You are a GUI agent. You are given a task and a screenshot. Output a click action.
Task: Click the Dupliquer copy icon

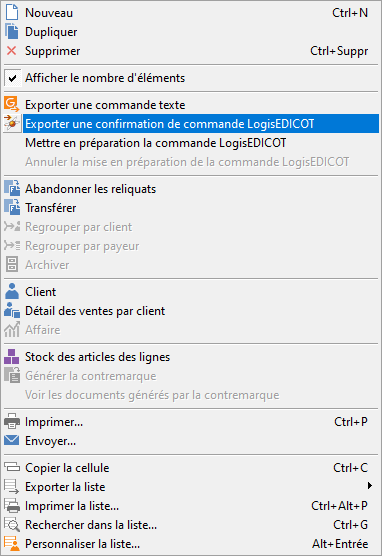coord(12,32)
